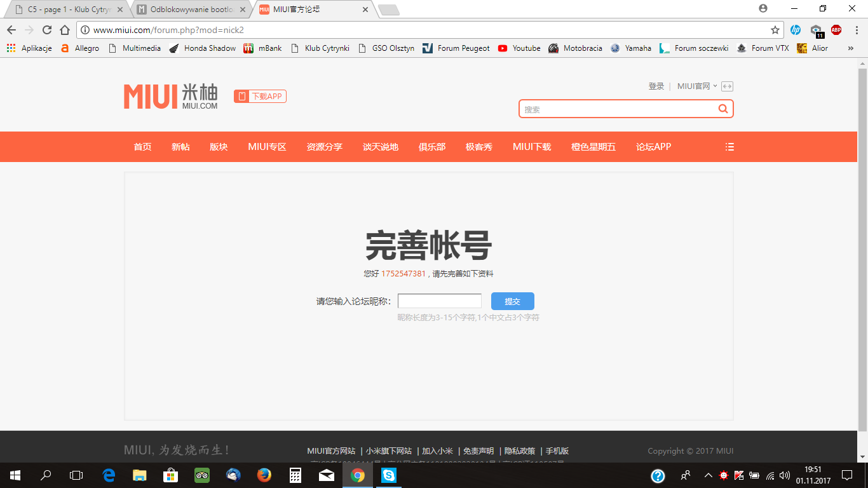The height and width of the screenshot is (488, 868).
Task: Go to the browser home page icon
Action: pyautogui.click(x=64, y=30)
